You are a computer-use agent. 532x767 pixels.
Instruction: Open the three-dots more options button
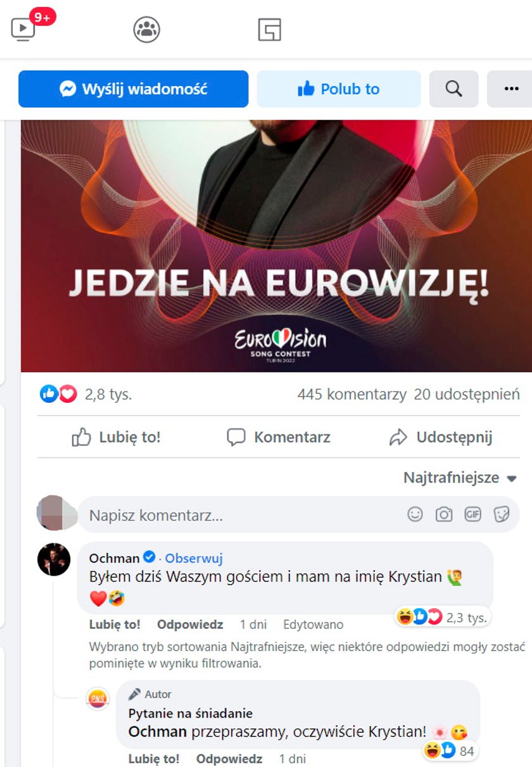[x=510, y=89]
